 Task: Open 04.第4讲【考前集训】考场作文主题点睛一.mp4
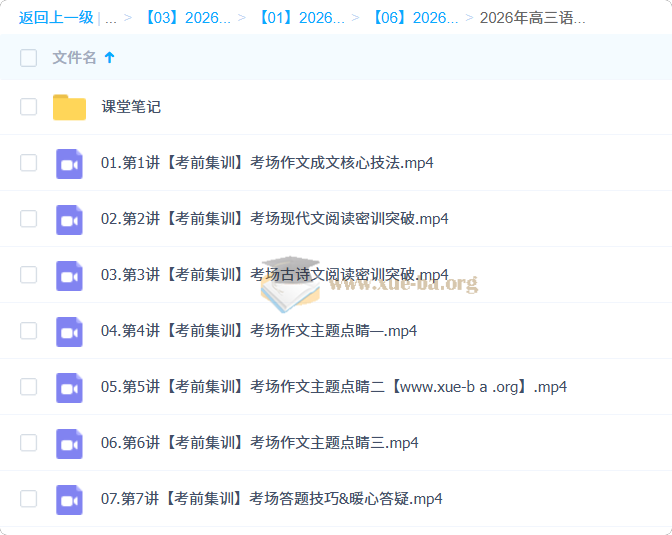[x=259, y=331]
